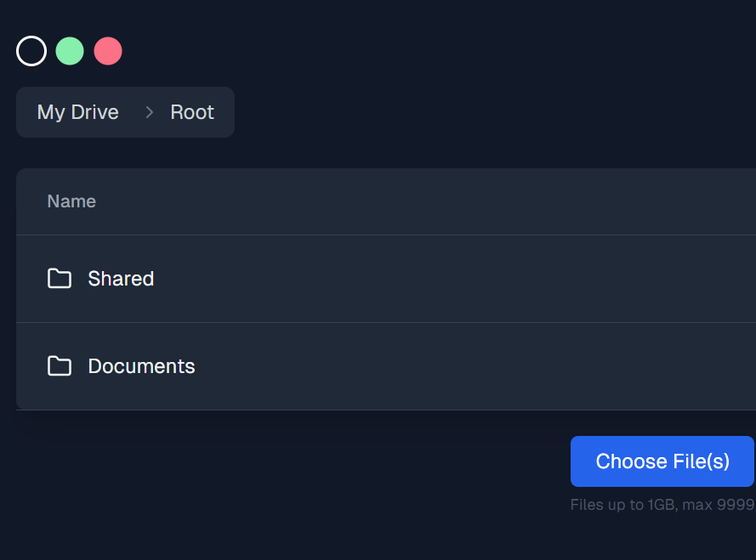Click the Documents folder icon

point(60,366)
